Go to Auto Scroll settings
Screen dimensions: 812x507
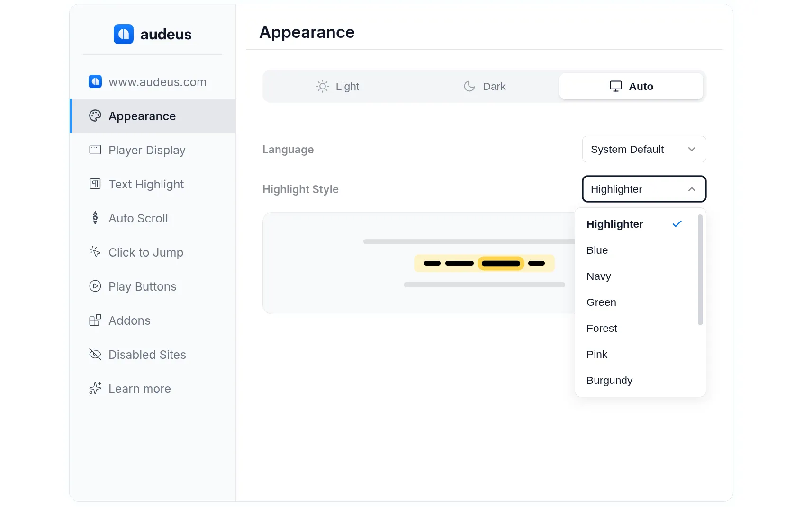(153, 218)
